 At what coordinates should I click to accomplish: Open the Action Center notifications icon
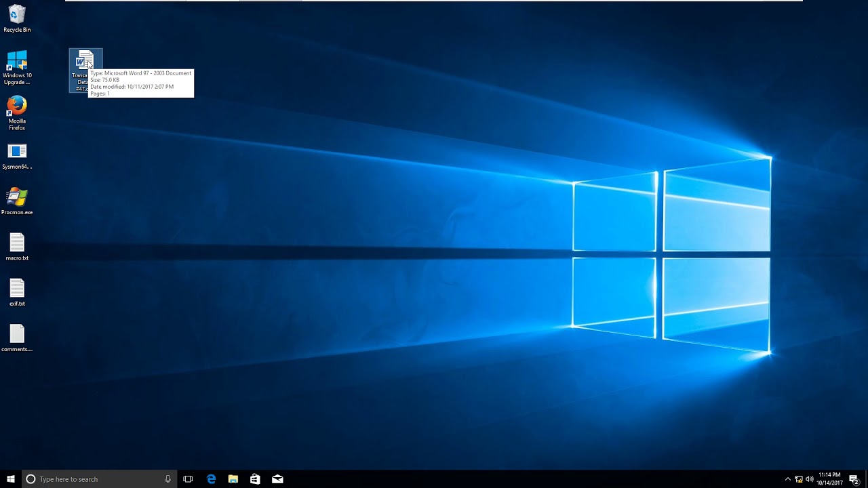click(x=854, y=479)
